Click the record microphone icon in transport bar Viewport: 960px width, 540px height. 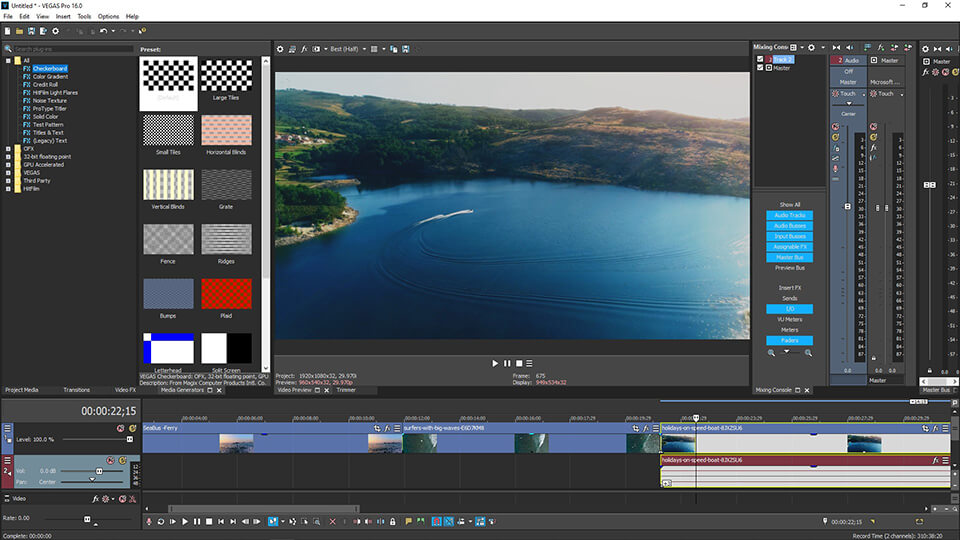(x=149, y=522)
